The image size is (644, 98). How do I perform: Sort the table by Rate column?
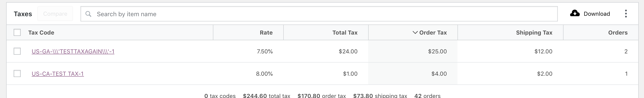pyautogui.click(x=266, y=33)
